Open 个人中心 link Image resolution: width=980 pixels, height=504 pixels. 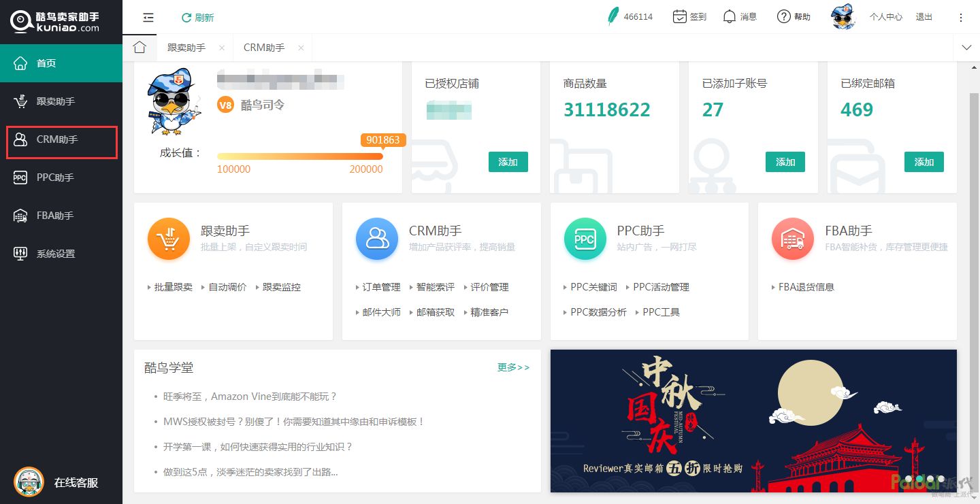(x=886, y=17)
